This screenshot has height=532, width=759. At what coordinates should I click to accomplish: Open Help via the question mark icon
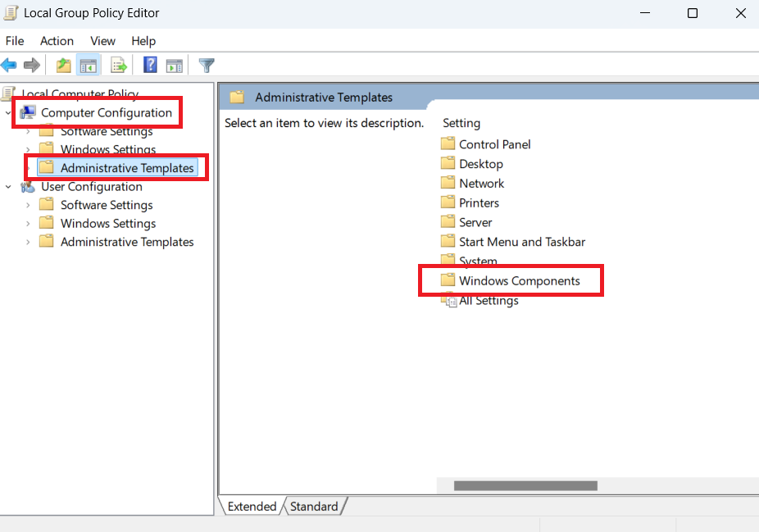(x=150, y=65)
